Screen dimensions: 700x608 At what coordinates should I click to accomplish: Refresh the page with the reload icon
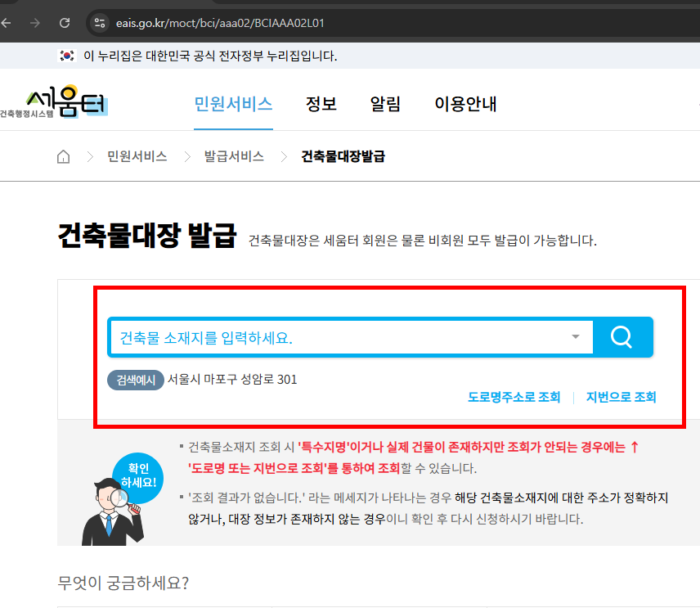pos(65,23)
